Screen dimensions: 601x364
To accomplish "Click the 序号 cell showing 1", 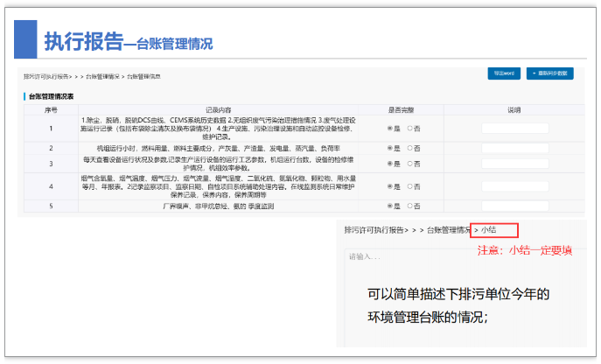I will coord(51,129).
